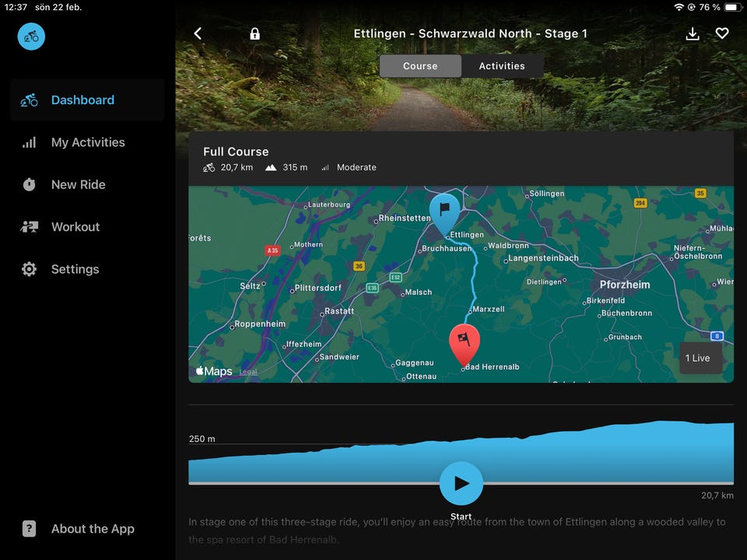The width and height of the screenshot is (747, 560).
Task: Click the My Activities bar chart icon
Action: pos(29,142)
